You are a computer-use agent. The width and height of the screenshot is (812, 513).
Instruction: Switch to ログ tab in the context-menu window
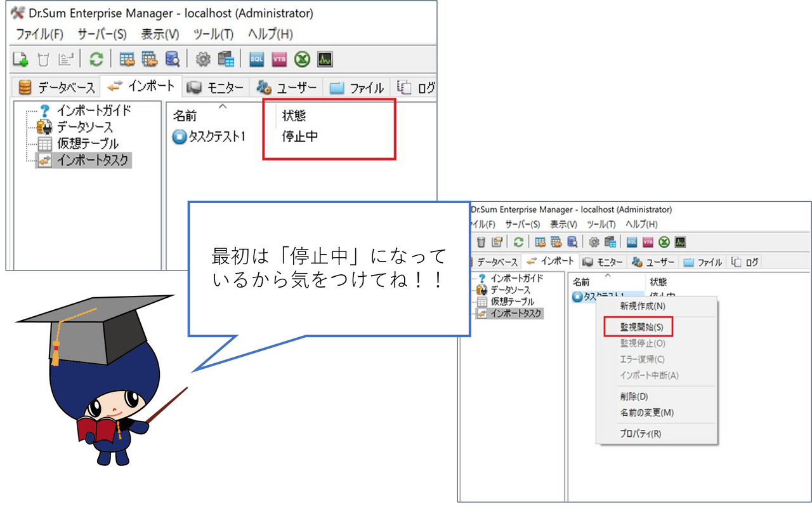point(745,262)
